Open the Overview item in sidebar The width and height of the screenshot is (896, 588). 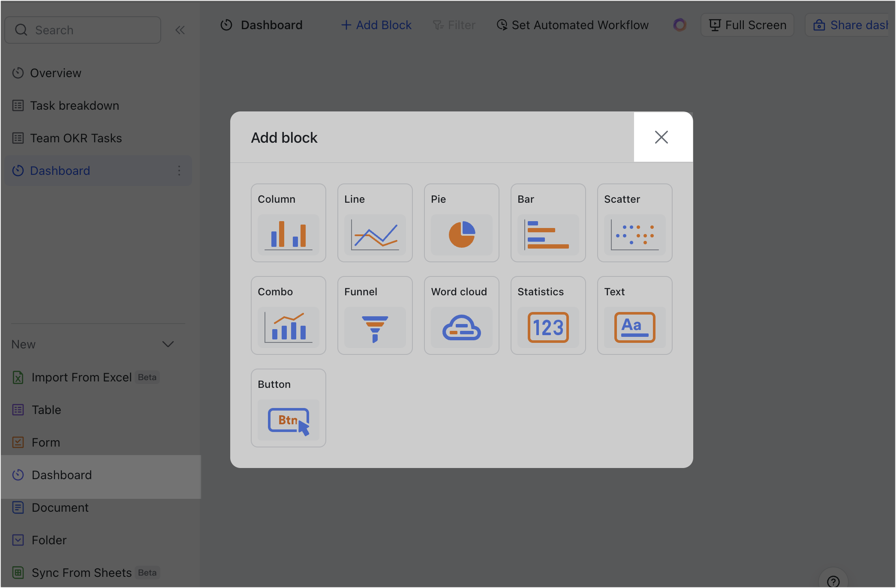click(55, 73)
